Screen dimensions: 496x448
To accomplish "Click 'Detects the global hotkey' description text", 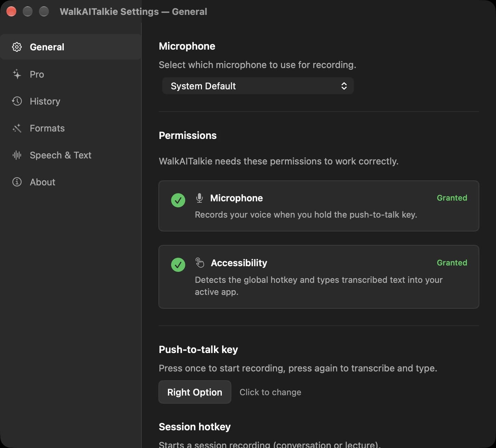I will (319, 286).
